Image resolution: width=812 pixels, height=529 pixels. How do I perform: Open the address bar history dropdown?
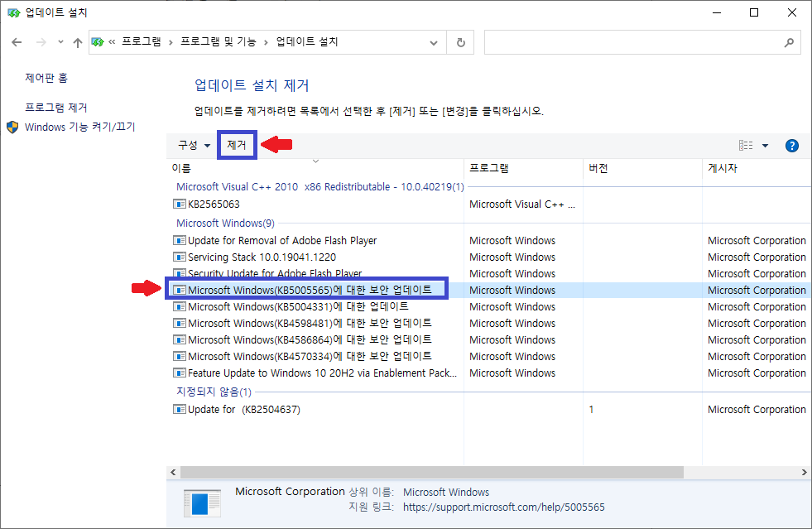click(434, 42)
